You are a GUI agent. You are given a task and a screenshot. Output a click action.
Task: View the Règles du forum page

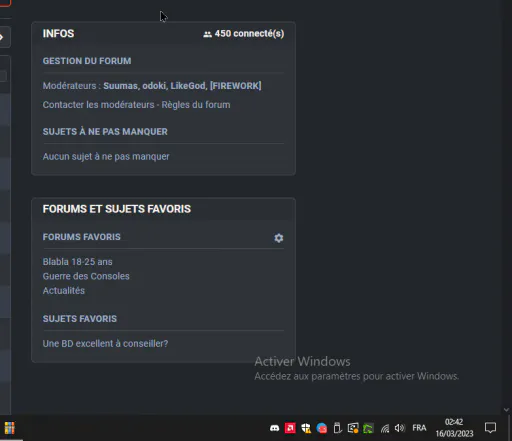tap(196, 105)
